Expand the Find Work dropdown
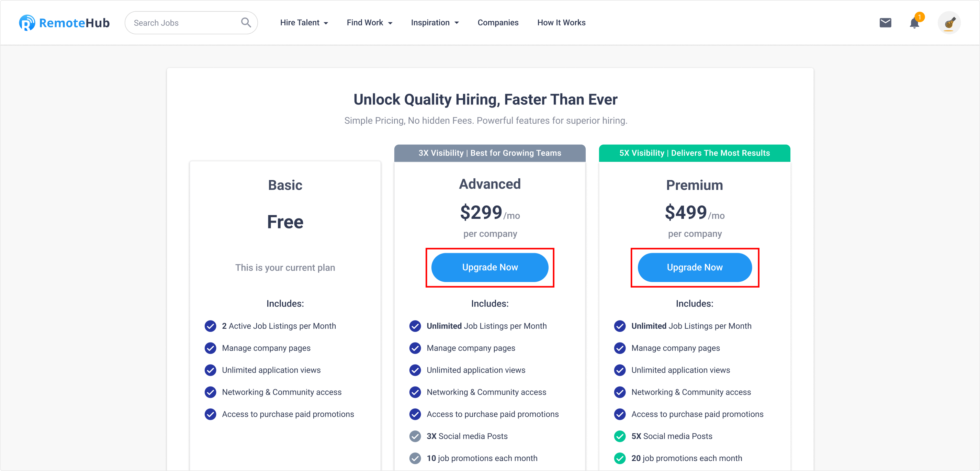The height and width of the screenshot is (471, 980). point(369,23)
